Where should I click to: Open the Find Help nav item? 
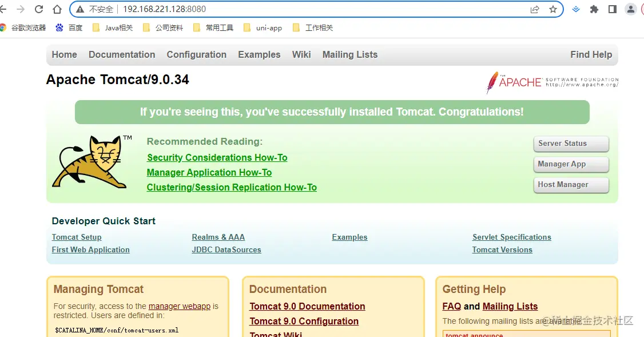click(x=591, y=55)
